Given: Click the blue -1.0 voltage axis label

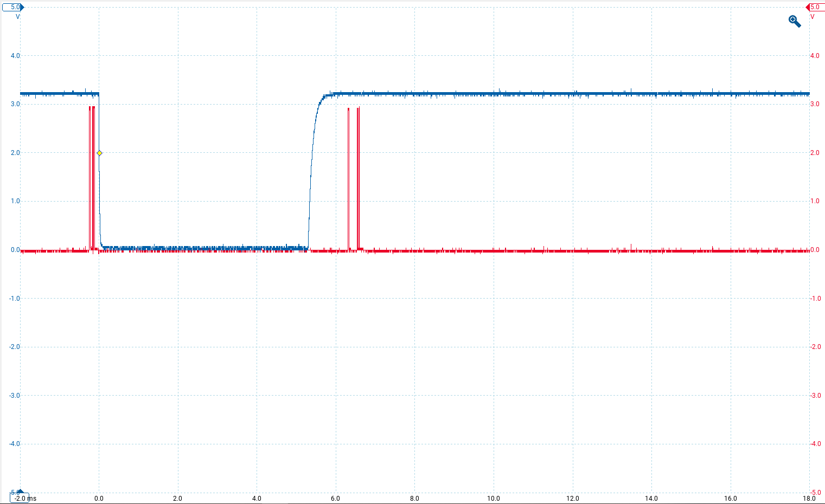Looking at the screenshot, I should click(x=14, y=299).
